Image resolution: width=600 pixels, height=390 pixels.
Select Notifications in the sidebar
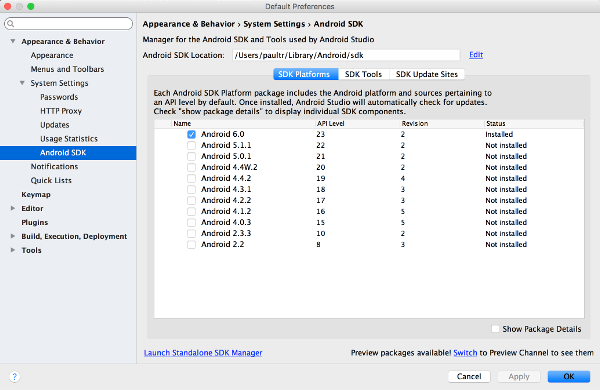(x=54, y=166)
